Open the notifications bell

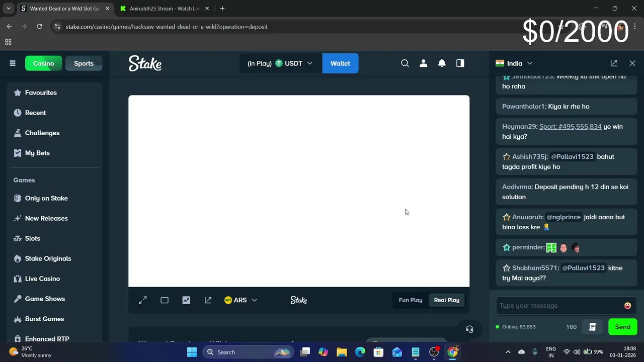[x=442, y=63]
